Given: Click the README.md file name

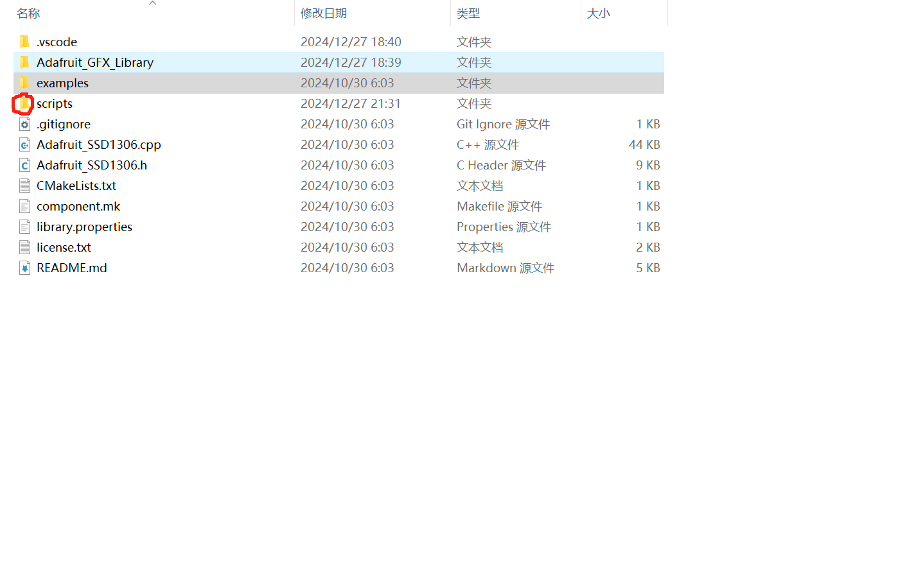Looking at the screenshot, I should coord(72,268).
